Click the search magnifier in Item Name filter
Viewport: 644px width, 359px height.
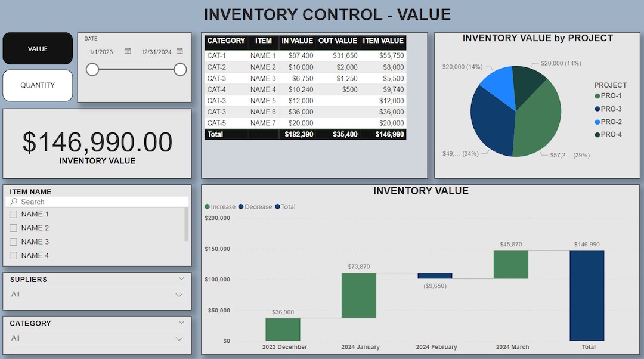[13, 202]
